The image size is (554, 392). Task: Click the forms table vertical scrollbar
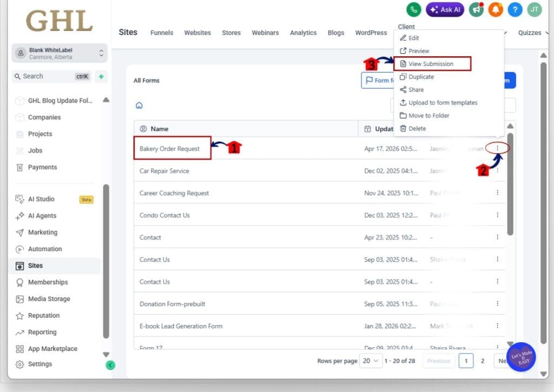[510, 184]
